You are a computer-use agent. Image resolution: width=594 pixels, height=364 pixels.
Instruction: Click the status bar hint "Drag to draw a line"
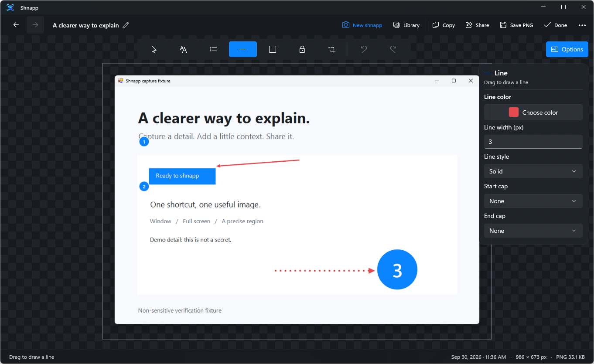32,357
